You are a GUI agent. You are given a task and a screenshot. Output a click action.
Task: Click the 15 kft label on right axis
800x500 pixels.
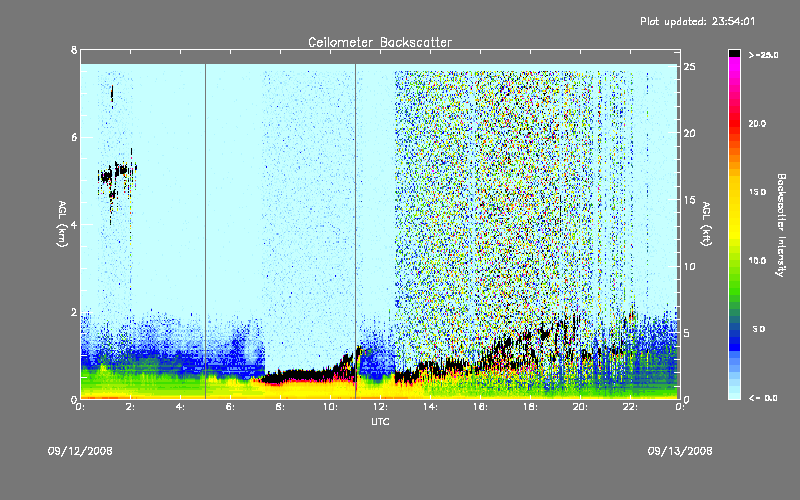(689, 200)
